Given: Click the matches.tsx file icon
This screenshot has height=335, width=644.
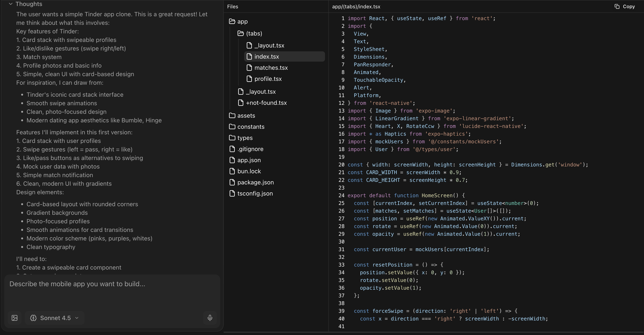Looking at the screenshot, I should [249, 68].
